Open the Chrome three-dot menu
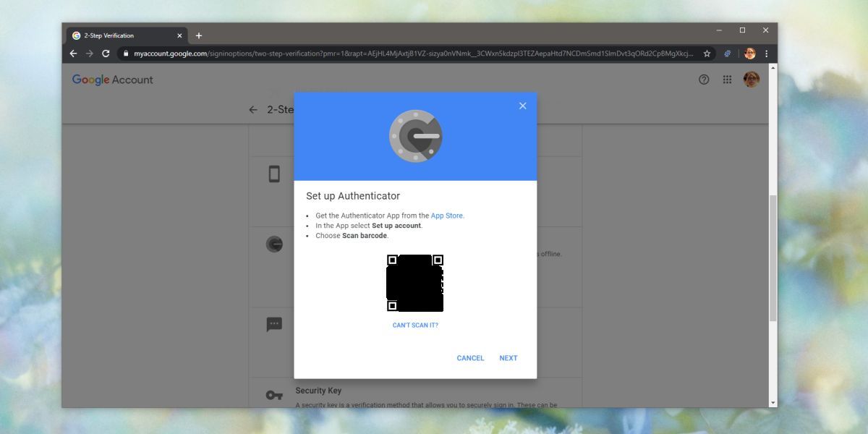 click(766, 54)
